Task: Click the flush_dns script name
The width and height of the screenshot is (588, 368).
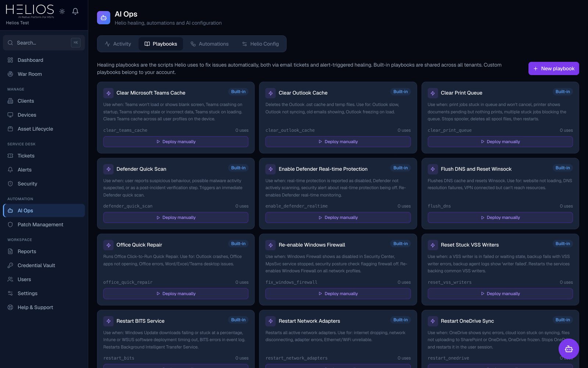Action: tap(439, 206)
